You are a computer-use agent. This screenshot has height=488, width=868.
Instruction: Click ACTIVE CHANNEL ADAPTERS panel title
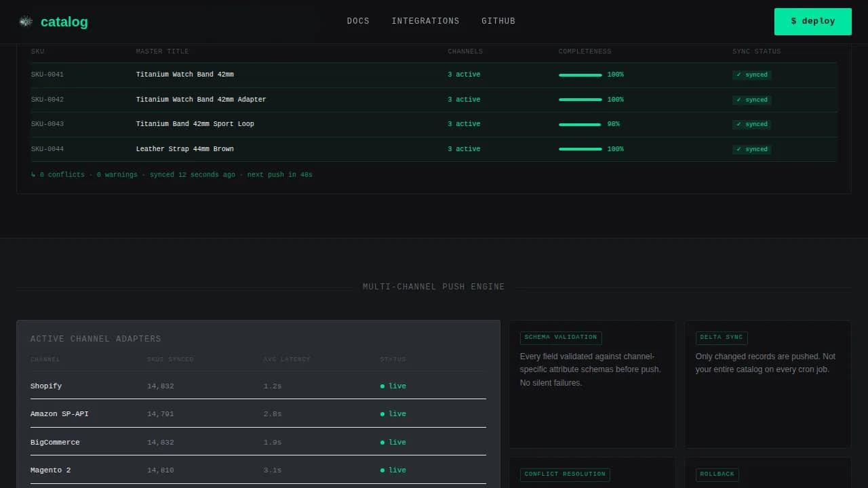click(x=96, y=339)
